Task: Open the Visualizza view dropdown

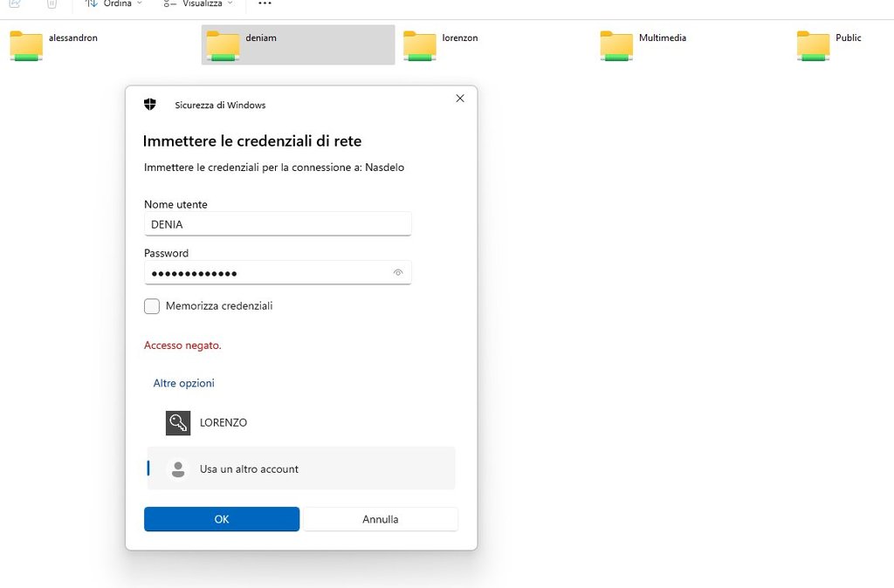Action: 198,3
